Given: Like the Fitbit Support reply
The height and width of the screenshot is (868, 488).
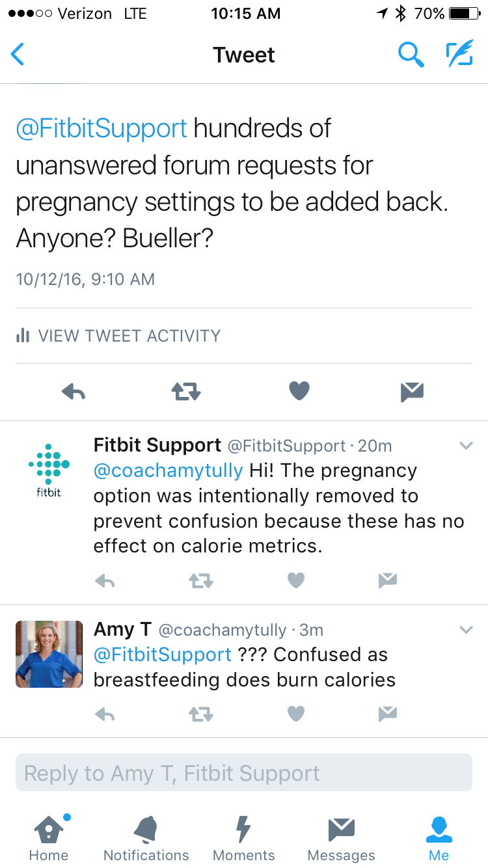Looking at the screenshot, I should click(296, 580).
